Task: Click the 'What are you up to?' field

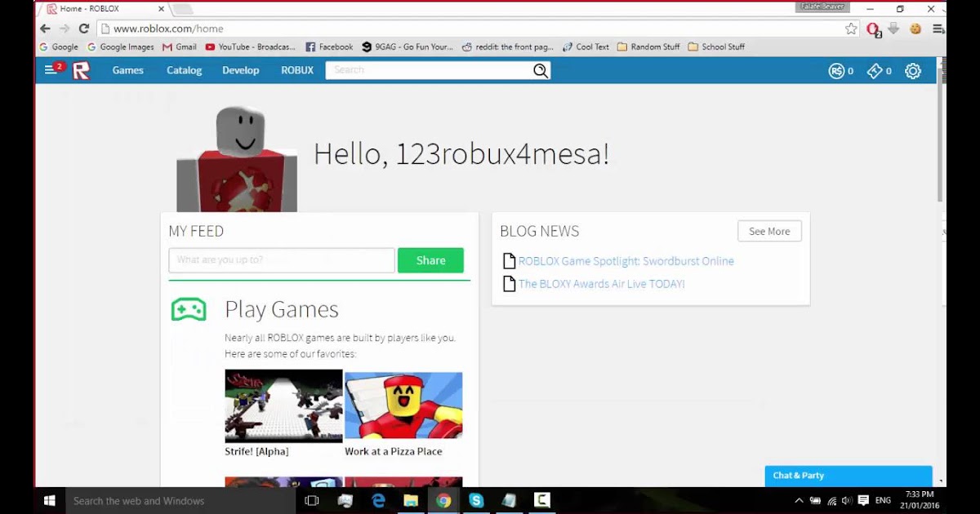Action: pyautogui.click(x=282, y=260)
